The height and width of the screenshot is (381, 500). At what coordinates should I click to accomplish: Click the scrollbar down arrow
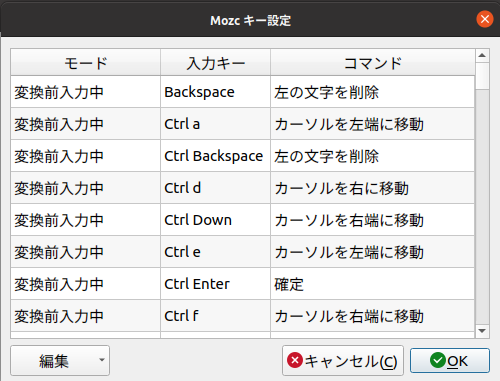click(x=482, y=331)
